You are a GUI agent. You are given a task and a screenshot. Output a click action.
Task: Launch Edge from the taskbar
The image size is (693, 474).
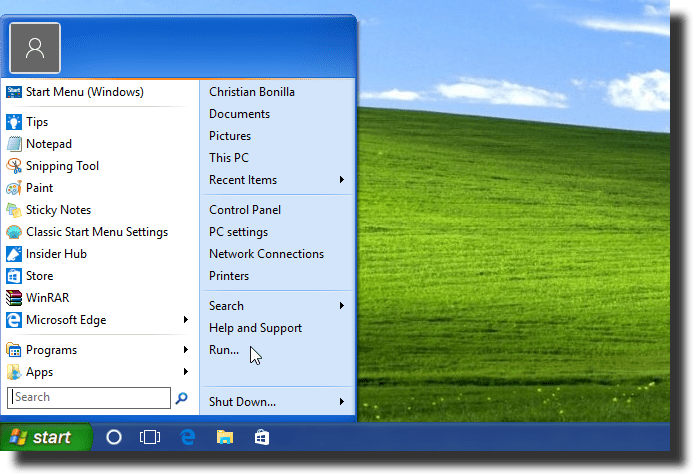coord(188,437)
